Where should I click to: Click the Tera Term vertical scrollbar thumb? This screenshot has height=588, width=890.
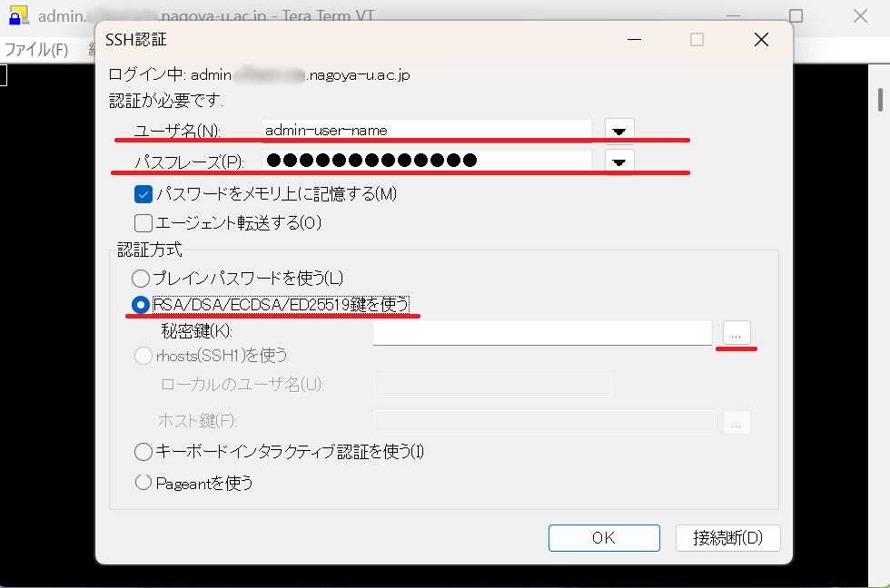(x=880, y=100)
